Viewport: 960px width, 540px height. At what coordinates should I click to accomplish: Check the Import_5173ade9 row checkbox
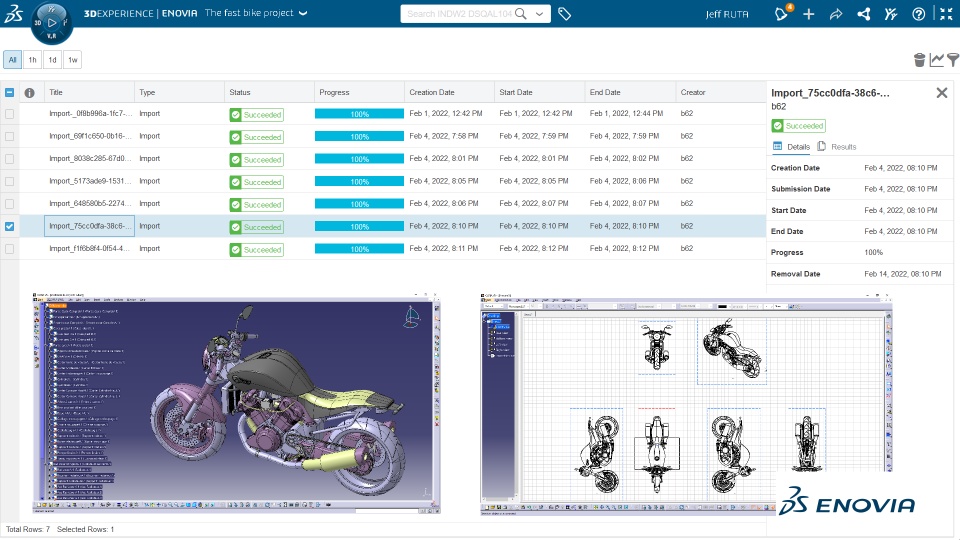coord(9,181)
